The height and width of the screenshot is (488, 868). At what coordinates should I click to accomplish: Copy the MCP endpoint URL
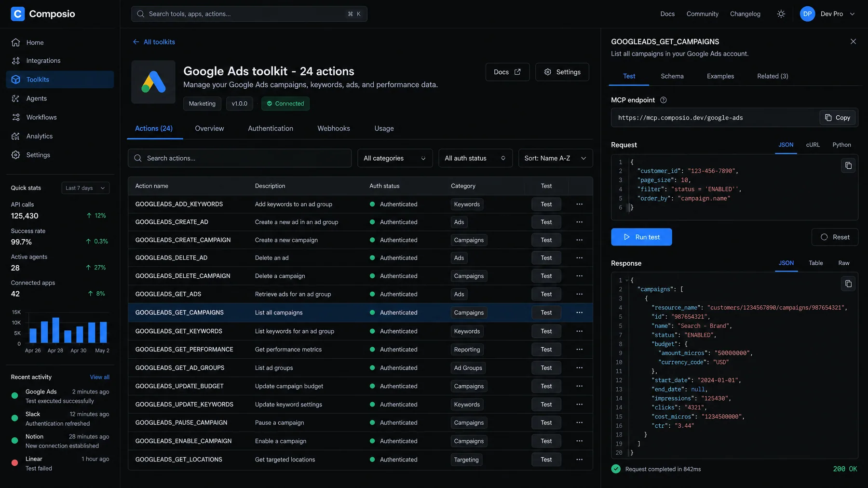tap(838, 118)
